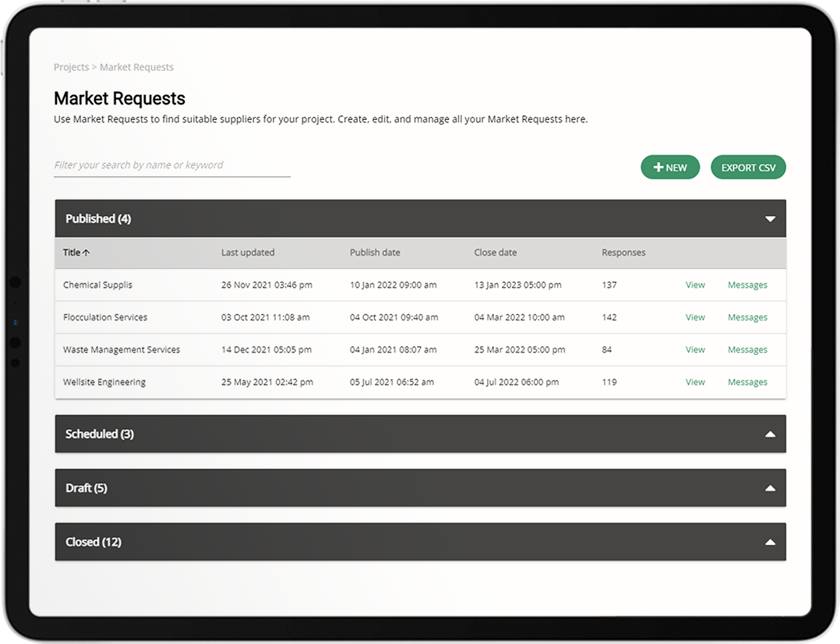Open Messages for Waste Management Services

(747, 349)
